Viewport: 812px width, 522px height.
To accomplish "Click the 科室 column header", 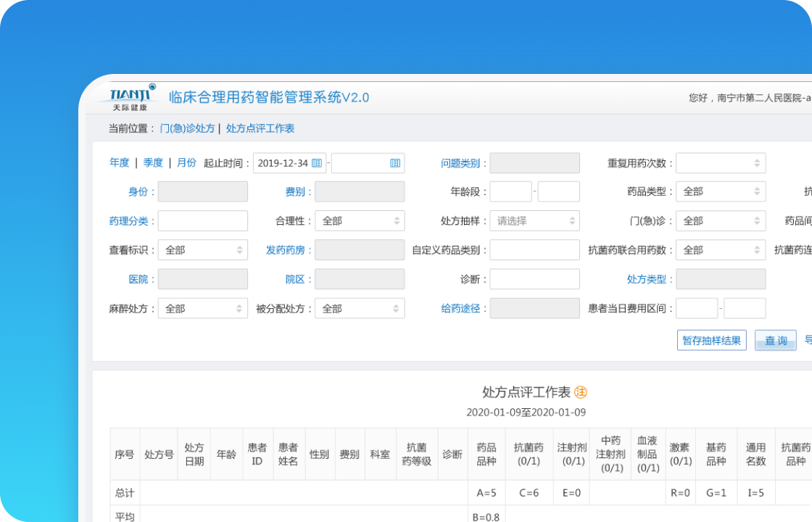I will tap(380, 454).
